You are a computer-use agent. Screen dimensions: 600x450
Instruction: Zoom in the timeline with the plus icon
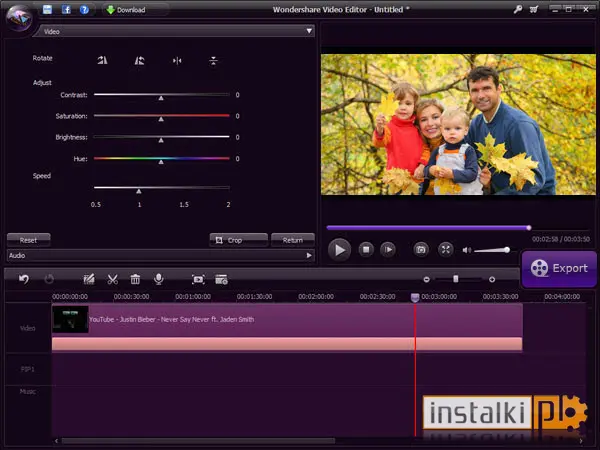[x=492, y=280]
